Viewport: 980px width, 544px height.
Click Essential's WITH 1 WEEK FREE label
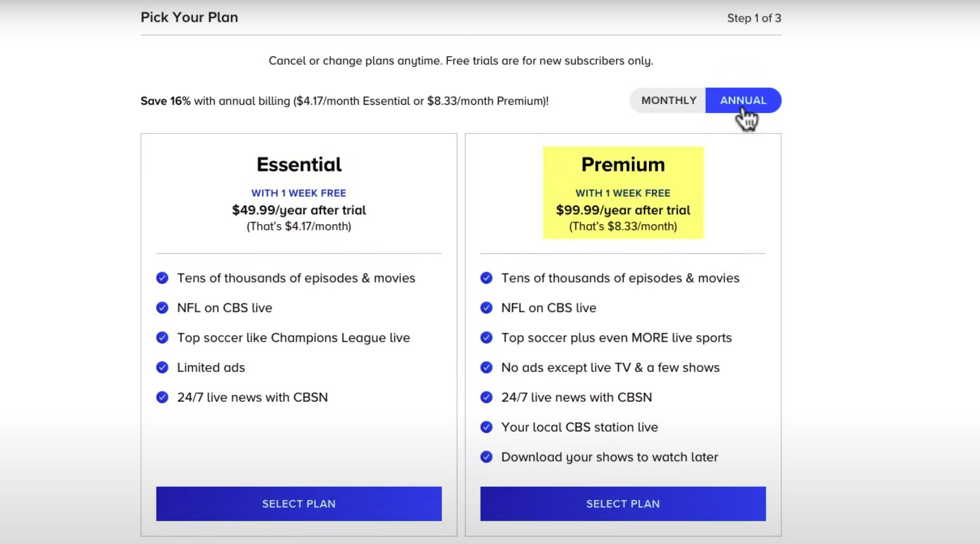[x=299, y=193]
